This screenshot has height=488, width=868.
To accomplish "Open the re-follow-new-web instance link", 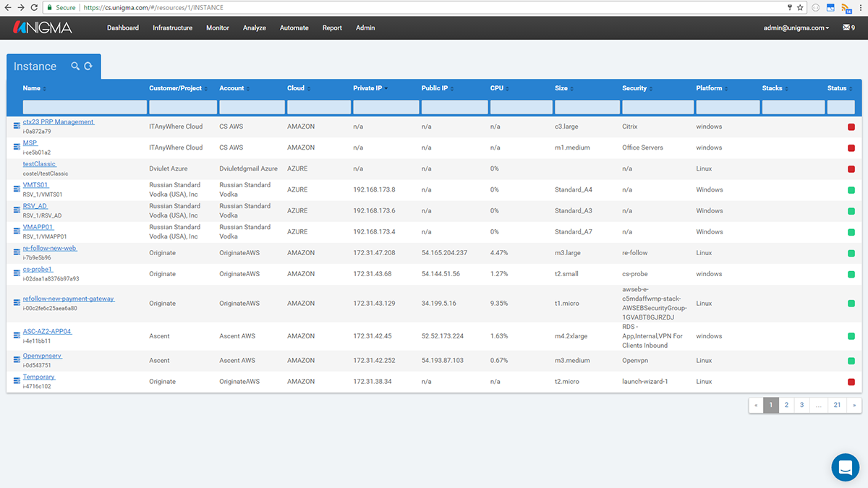I will [x=50, y=248].
